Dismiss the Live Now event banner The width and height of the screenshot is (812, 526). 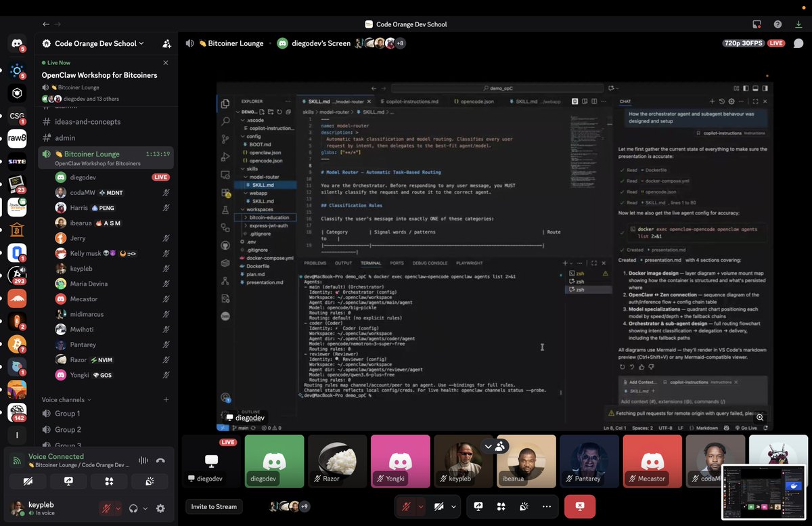click(x=165, y=62)
